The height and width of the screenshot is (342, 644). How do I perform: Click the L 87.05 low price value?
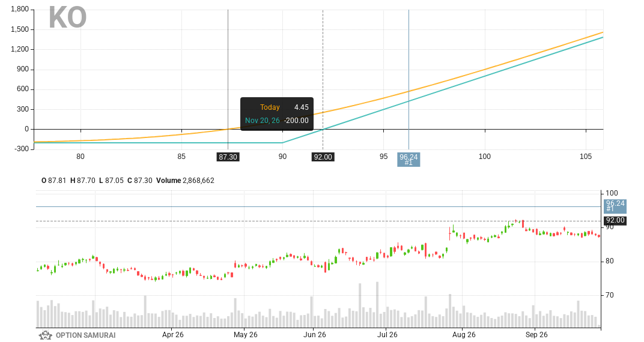111,181
